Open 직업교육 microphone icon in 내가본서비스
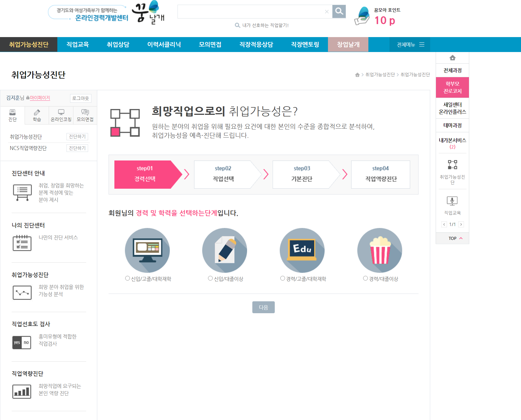This screenshot has width=521, height=420. (452, 201)
